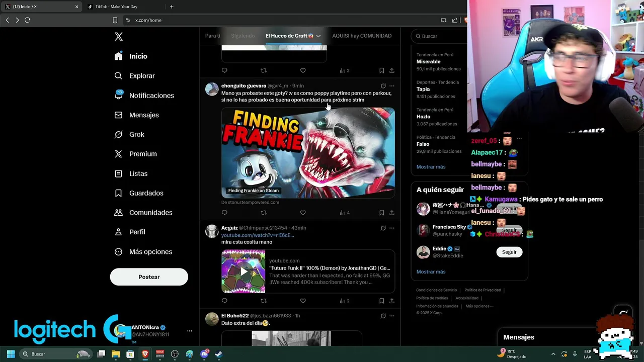Open the Hazlo trend

423,117
